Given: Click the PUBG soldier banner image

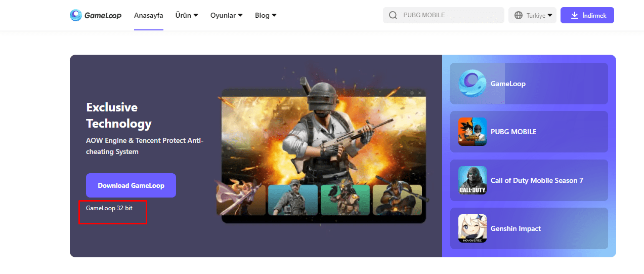Looking at the screenshot, I should [324, 137].
